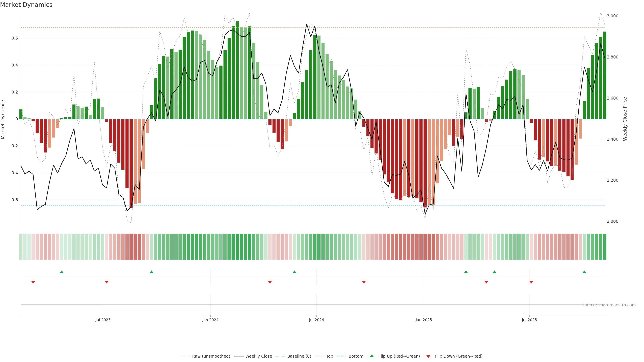Click red flip-down marker just after Jul 2025
This screenshot has width=644, height=362.
tap(531, 282)
